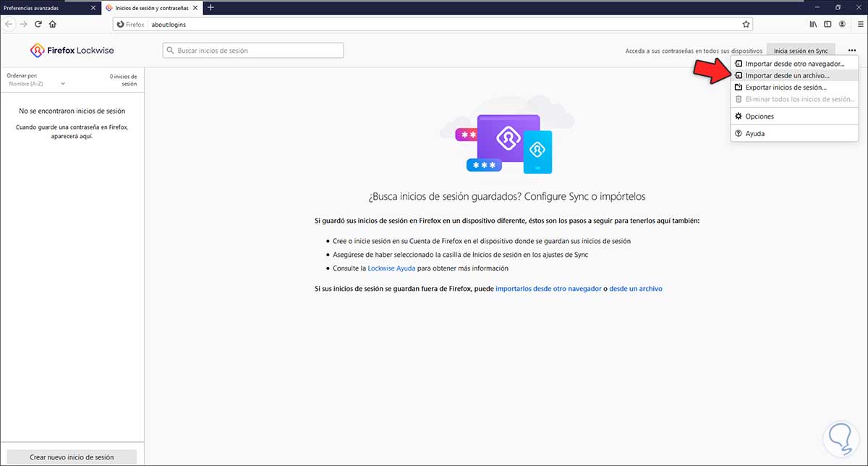Screen dimensions: 868x466
Task: Go forward with the forward arrow
Action: click(x=24, y=24)
